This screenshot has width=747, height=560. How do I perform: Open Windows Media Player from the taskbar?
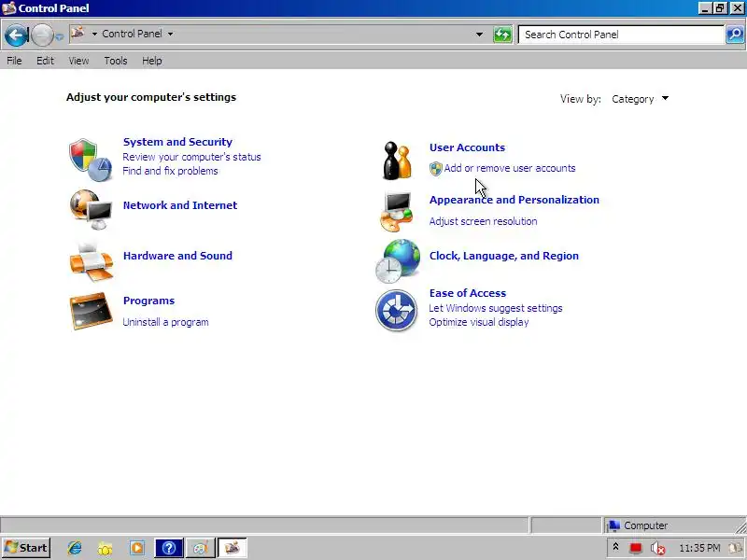136,548
